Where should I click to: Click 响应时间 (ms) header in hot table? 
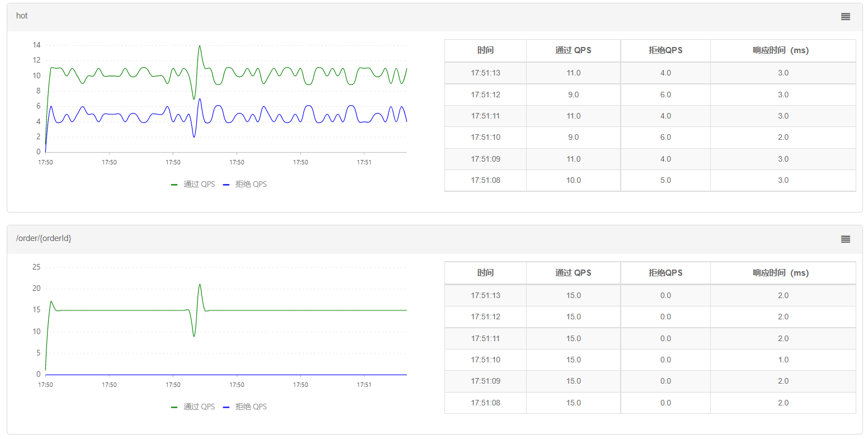click(x=782, y=50)
